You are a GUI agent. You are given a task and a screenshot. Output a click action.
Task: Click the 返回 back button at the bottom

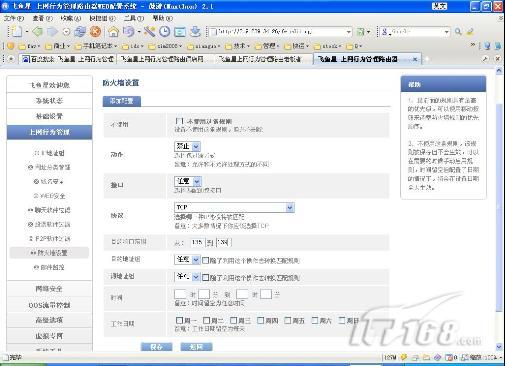click(196, 347)
